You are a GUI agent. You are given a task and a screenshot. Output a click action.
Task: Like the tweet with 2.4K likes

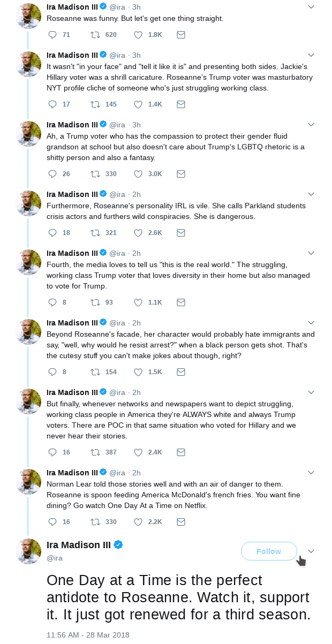(138, 452)
